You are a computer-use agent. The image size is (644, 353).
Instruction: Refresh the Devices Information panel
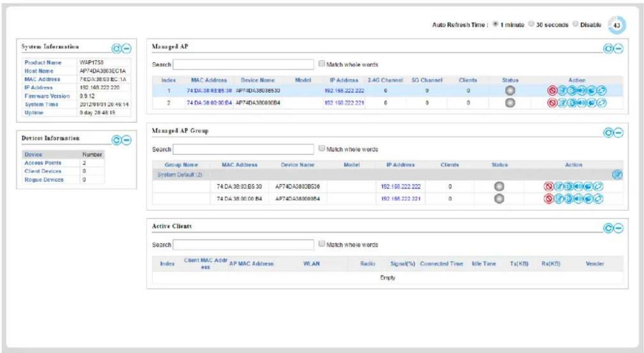pyautogui.click(x=116, y=140)
